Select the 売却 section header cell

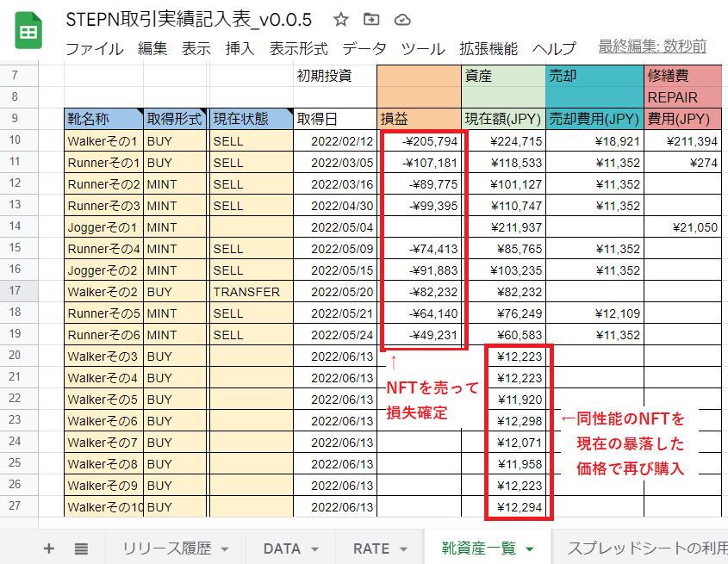[594, 76]
